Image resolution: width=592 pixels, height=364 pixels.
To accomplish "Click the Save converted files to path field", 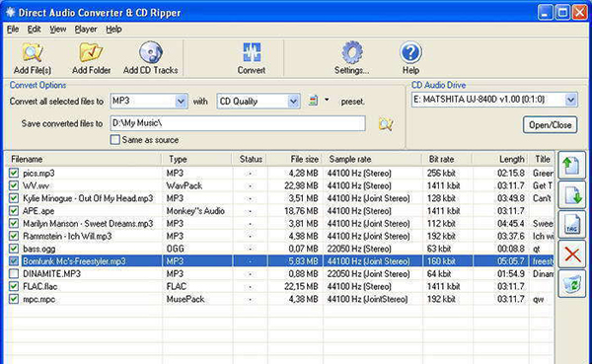I will (x=238, y=123).
